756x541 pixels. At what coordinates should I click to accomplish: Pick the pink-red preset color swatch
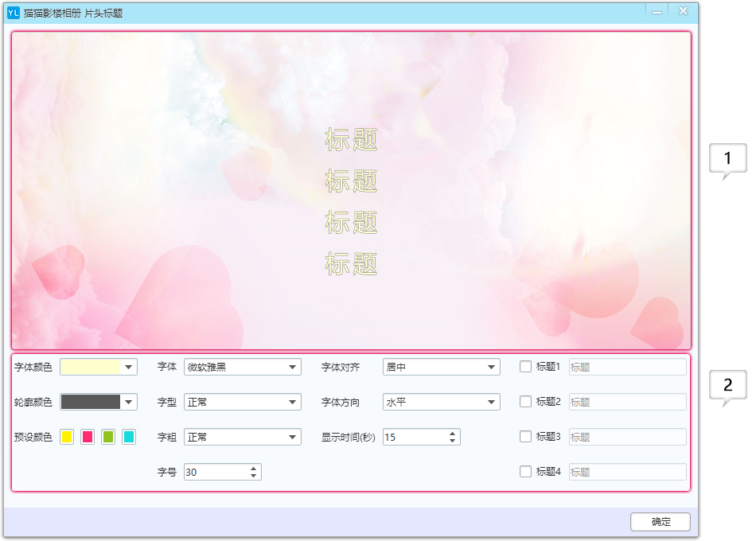[x=88, y=437]
